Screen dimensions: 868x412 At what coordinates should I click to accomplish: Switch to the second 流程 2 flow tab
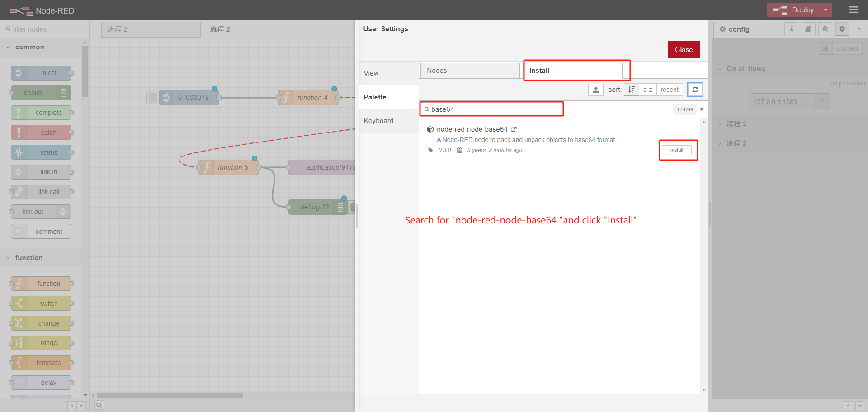pos(254,29)
